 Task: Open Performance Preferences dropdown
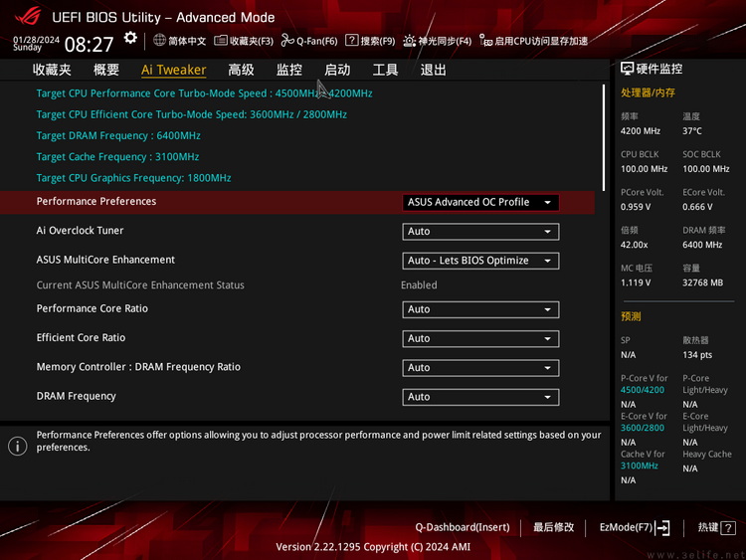tap(480, 202)
